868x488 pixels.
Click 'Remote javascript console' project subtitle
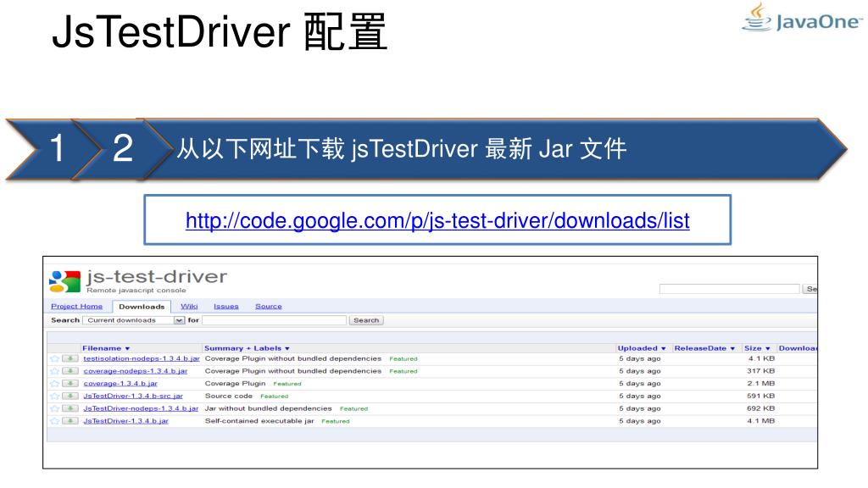point(136,291)
